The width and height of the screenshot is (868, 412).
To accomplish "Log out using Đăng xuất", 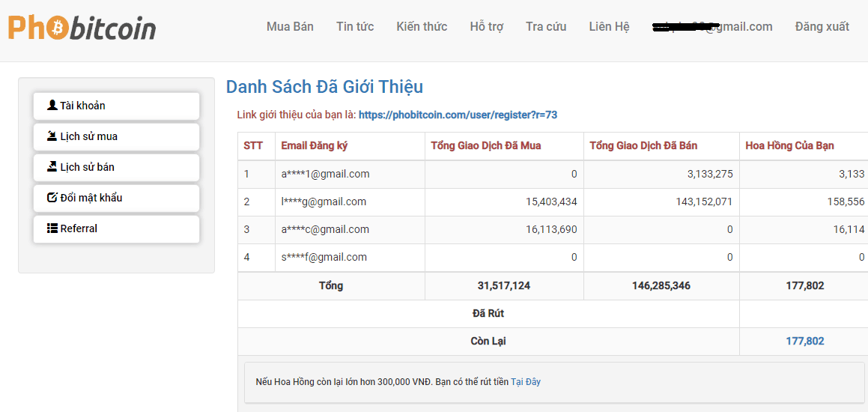I will (822, 27).
